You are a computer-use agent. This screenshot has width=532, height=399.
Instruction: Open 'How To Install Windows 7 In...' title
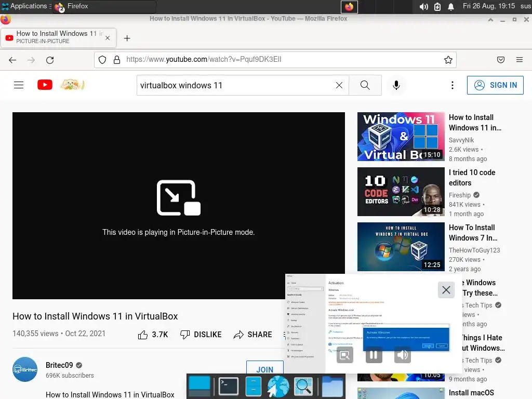(x=473, y=232)
